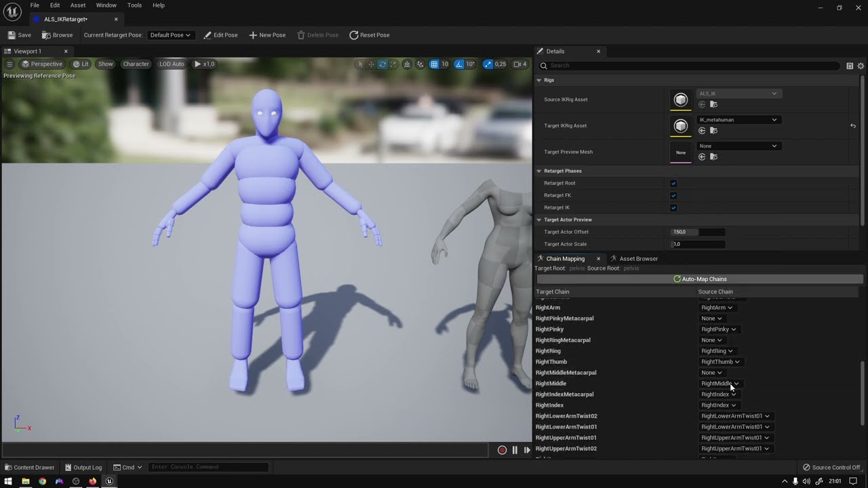Toggle surface snapping icon in viewport
Image resolution: width=868 pixels, height=488 pixels.
point(420,64)
